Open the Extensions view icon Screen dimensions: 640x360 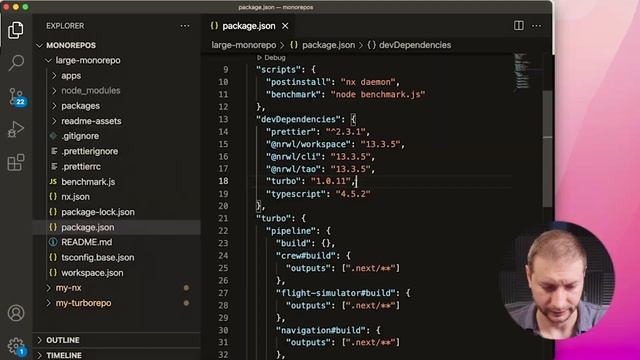pyautogui.click(x=16, y=162)
